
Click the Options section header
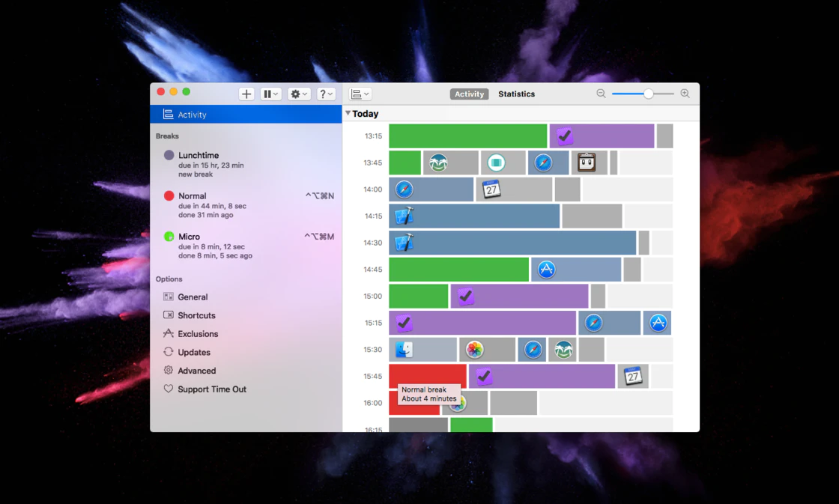pos(169,279)
